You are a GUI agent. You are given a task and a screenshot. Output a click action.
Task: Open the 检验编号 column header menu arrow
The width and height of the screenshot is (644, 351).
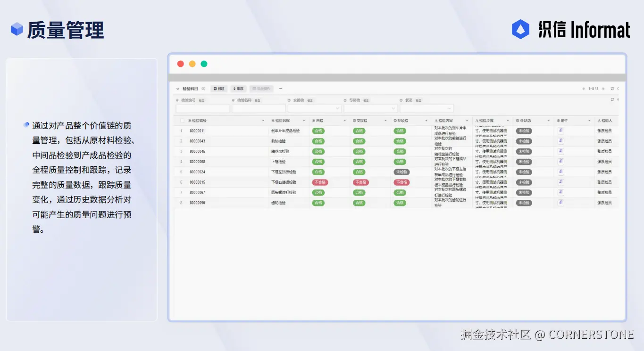click(x=263, y=121)
